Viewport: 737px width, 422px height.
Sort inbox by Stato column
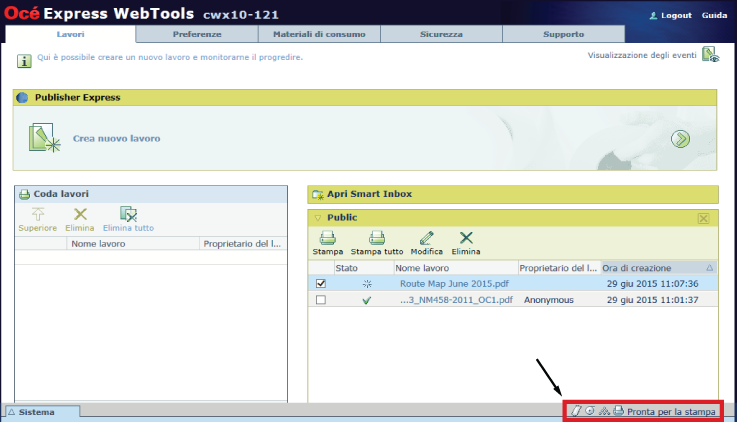click(364, 268)
